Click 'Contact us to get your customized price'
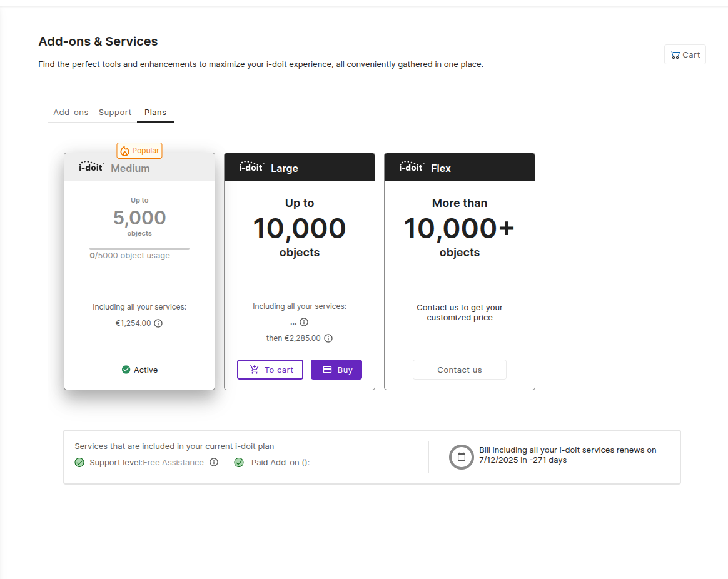728x579 pixels. [460, 313]
